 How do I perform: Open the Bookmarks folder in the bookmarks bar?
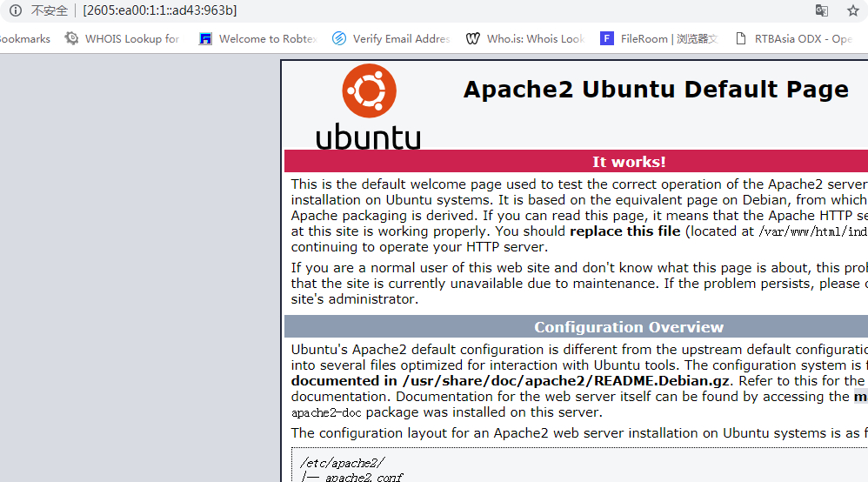[x=24, y=39]
